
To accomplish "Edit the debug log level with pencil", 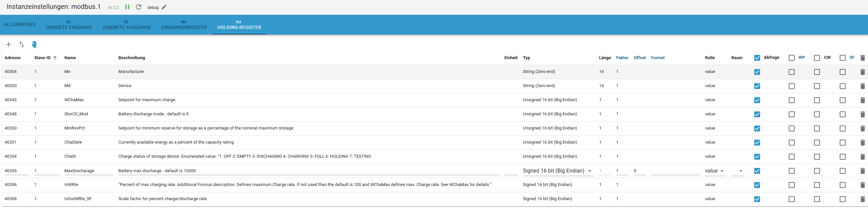I will (x=164, y=7).
